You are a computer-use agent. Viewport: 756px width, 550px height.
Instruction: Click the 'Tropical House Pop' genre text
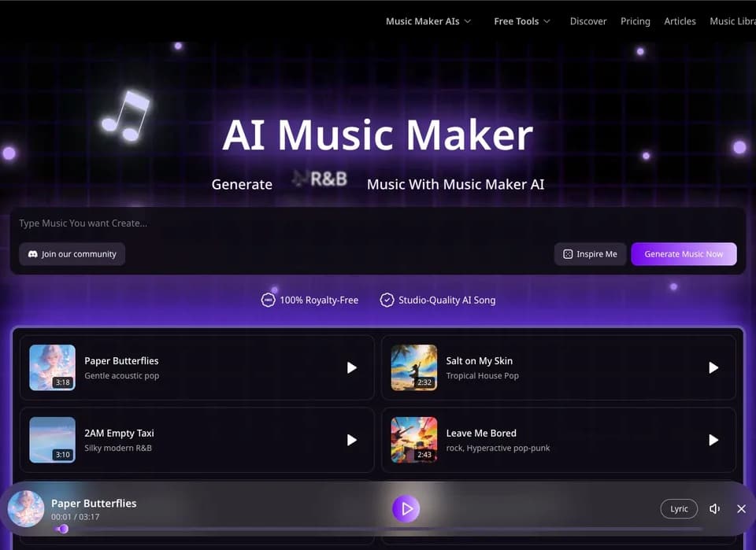pos(482,375)
